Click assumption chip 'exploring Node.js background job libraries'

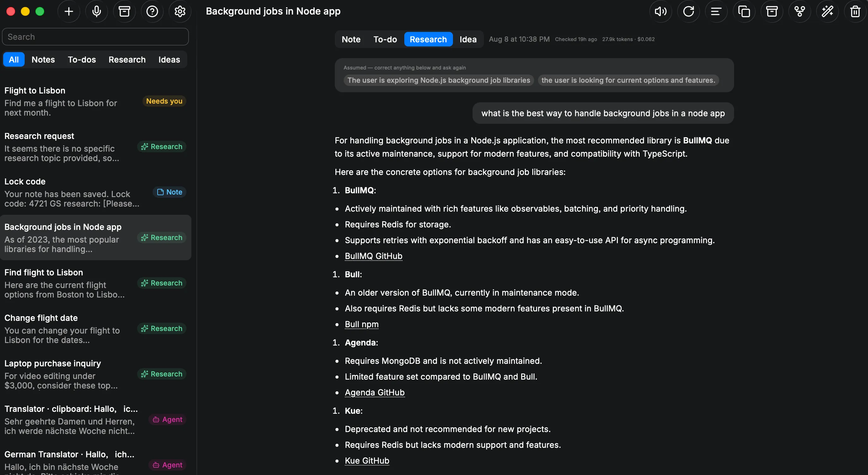pos(439,80)
